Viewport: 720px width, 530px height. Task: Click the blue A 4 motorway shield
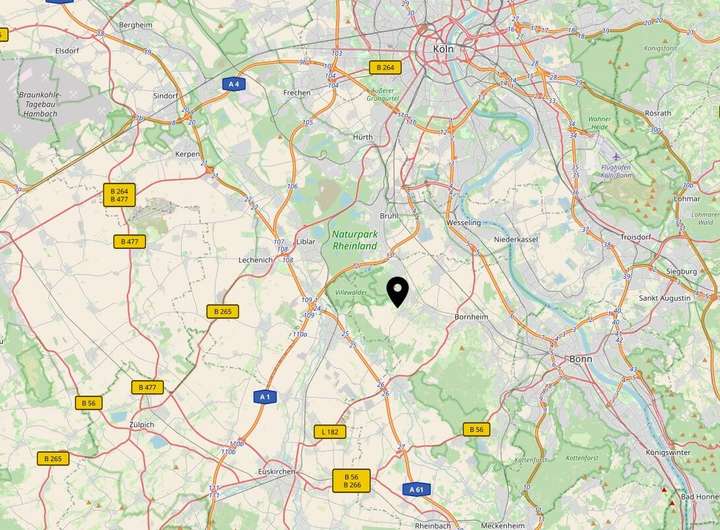pyautogui.click(x=234, y=84)
